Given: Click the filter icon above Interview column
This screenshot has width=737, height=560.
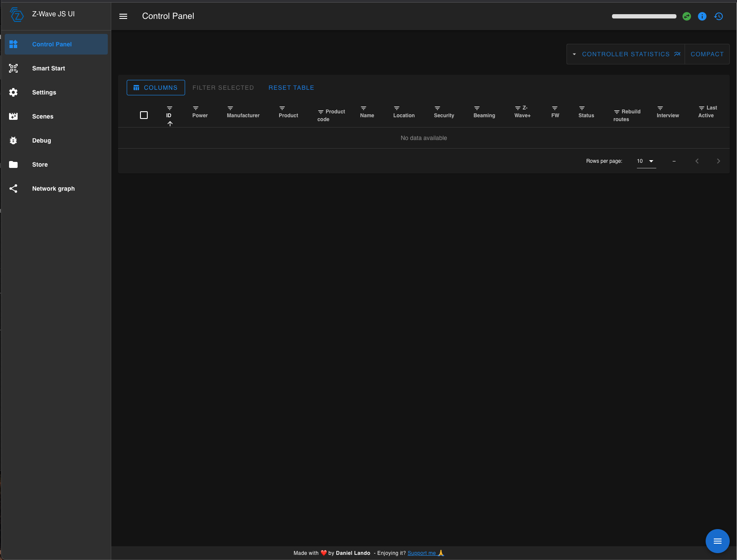Looking at the screenshot, I should pyautogui.click(x=660, y=108).
